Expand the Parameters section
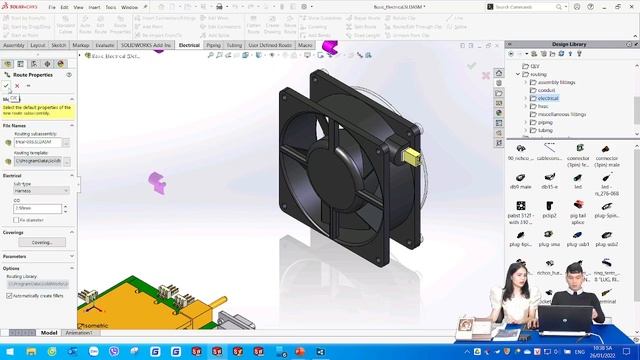 click(x=72, y=256)
